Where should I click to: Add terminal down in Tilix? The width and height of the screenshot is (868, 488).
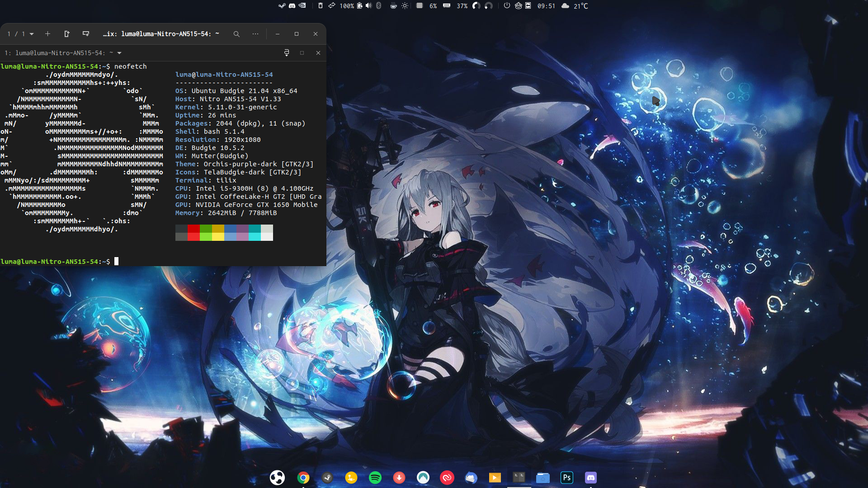pyautogui.click(x=86, y=34)
